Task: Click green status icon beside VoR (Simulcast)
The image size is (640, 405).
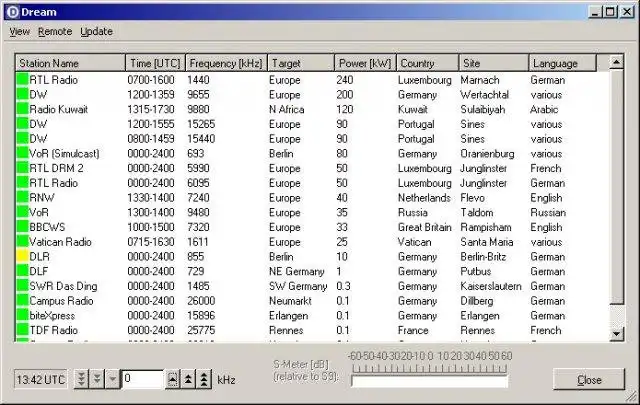Action: pos(22,154)
